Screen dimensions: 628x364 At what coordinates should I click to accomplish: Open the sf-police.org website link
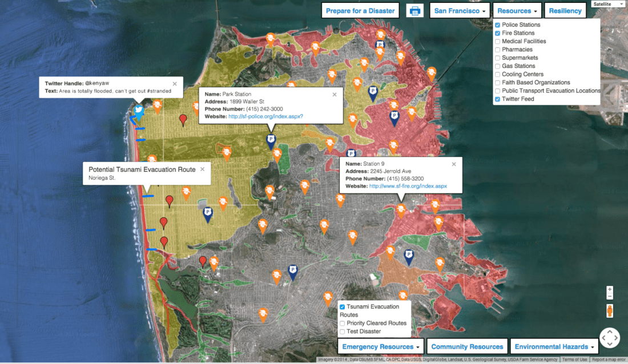[x=265, y=116]
